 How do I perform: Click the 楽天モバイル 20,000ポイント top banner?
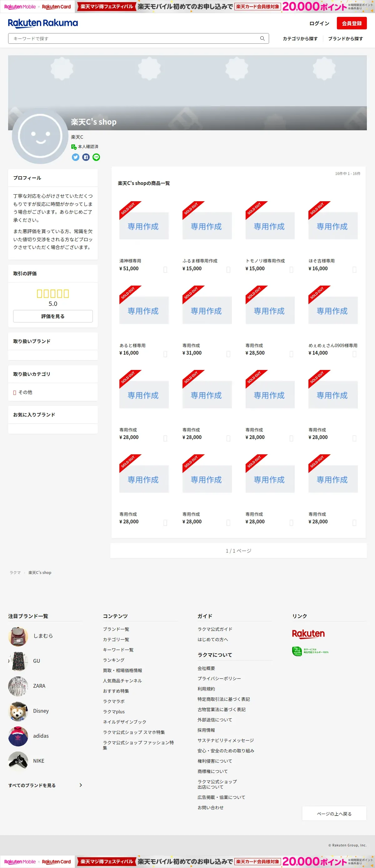(225, 6)
